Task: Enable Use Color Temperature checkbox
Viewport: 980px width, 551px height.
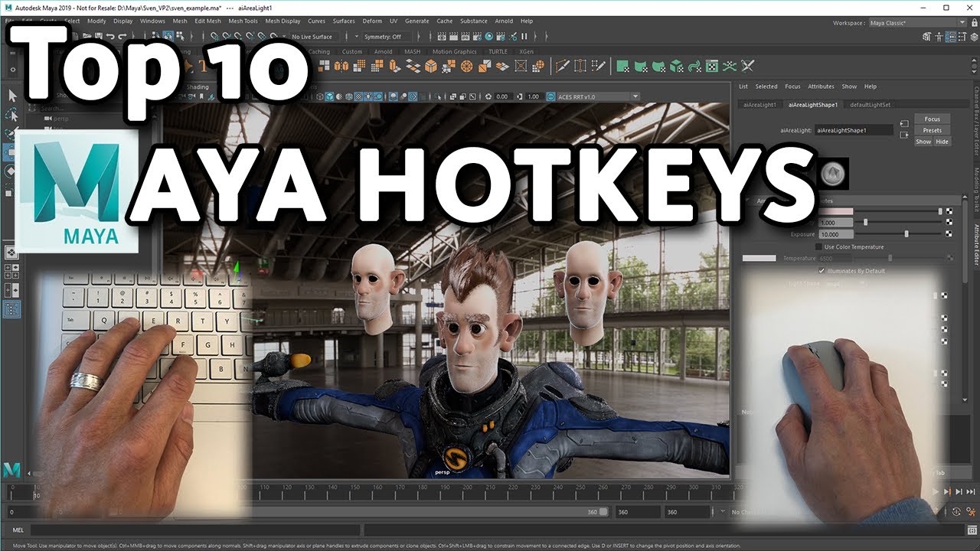Action: [819, 247]
